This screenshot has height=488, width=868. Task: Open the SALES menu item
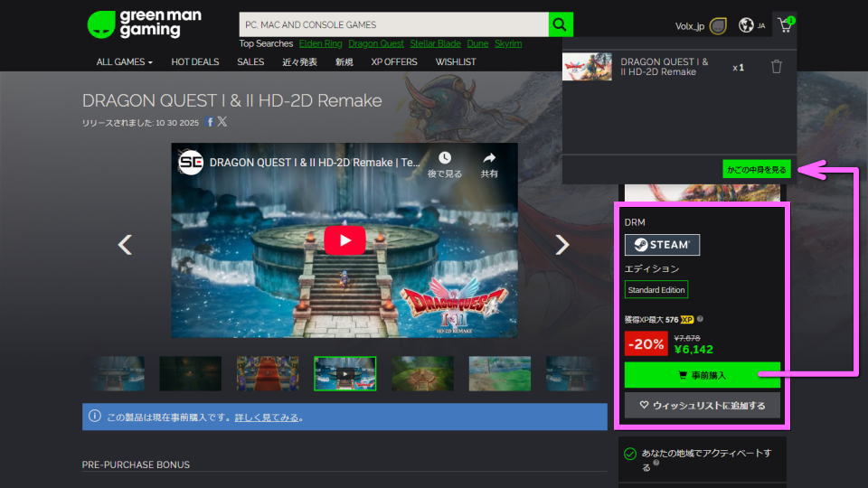[250, 62]
